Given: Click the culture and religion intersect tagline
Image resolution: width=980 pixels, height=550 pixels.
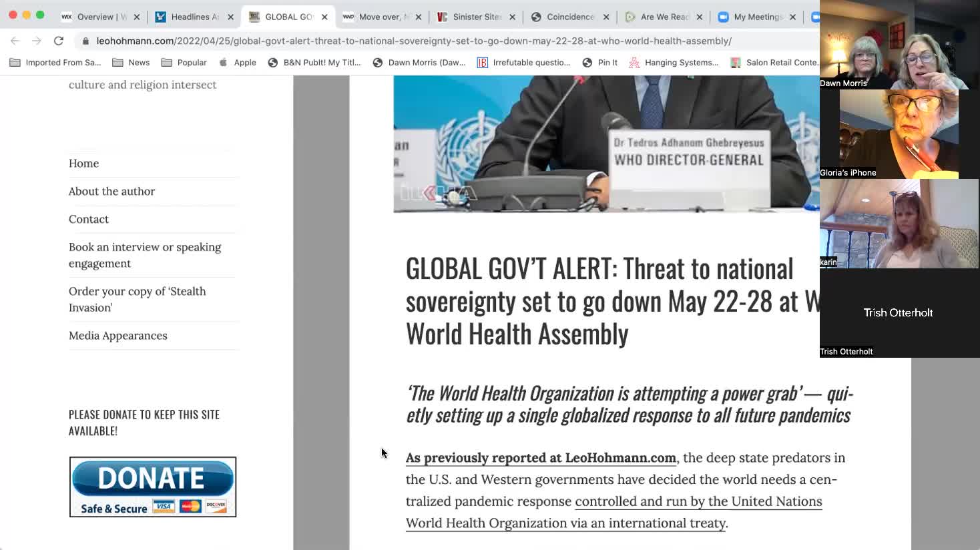Looking at the screenshot, I should click(x=142, y=85).
